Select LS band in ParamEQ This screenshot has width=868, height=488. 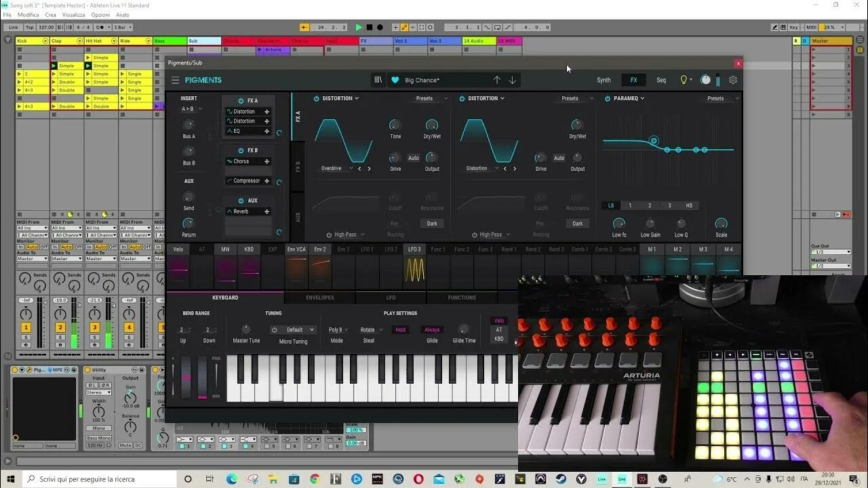[611, 205]
